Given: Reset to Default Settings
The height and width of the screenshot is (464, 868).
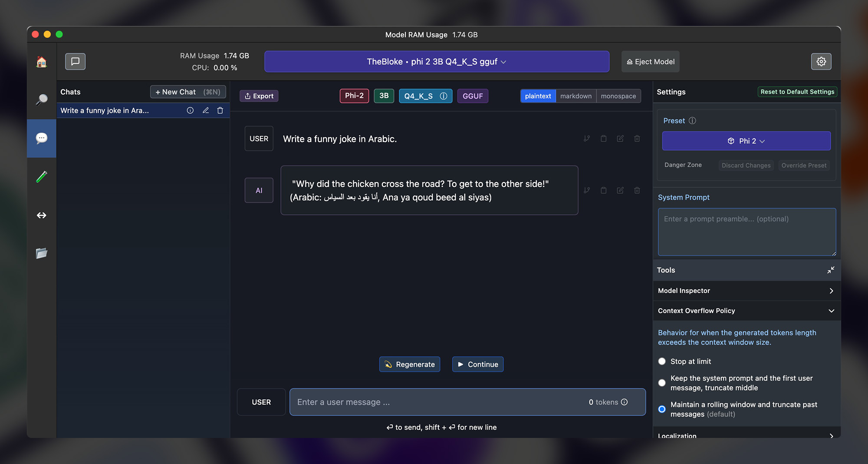Looking at the screenshot, I should coord(797,92).
